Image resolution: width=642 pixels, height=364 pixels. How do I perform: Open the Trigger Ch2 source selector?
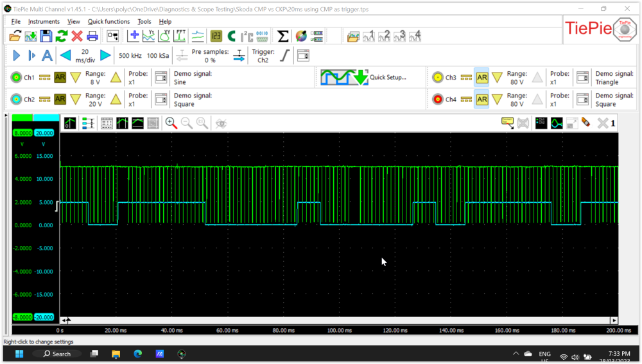(263, 56)
